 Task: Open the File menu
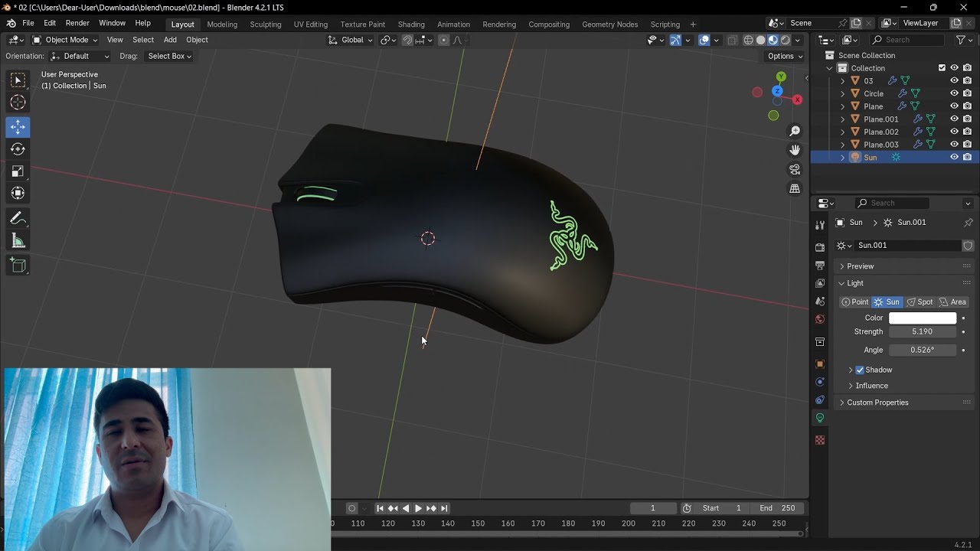click(28, 23)
